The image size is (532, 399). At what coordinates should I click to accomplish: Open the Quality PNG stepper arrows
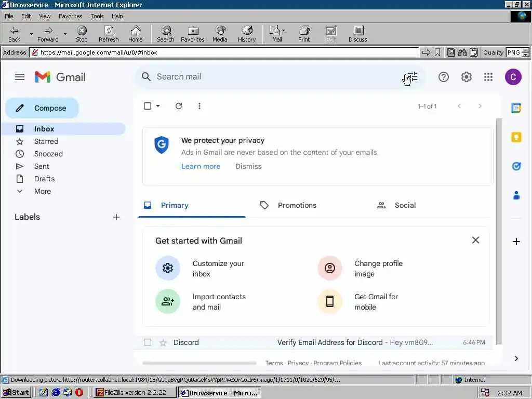point(525,52)
